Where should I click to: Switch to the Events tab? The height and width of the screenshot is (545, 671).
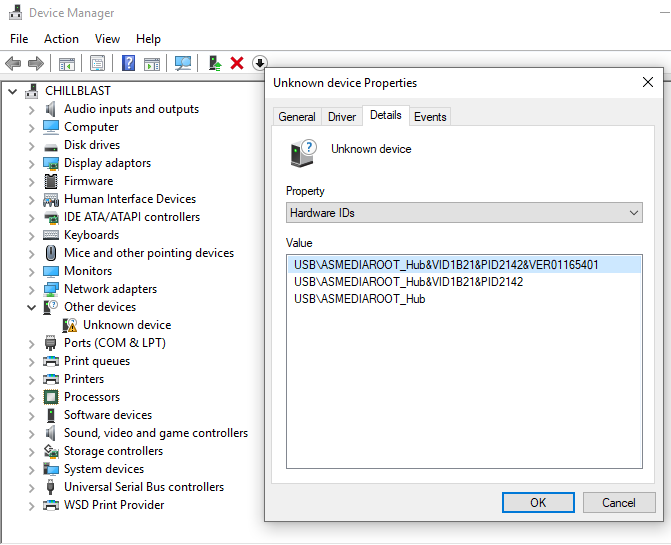click(x=430, y=116)
